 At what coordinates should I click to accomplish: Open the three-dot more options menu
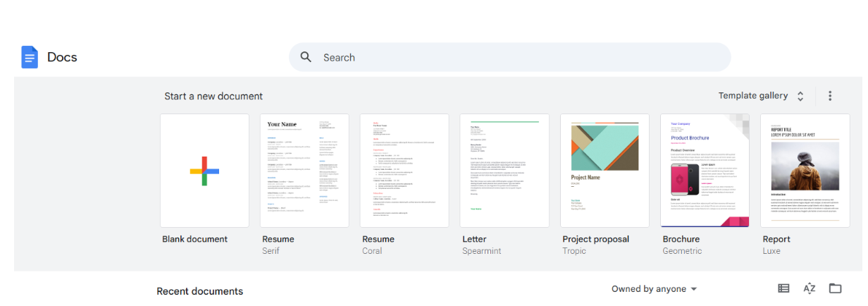830,96
